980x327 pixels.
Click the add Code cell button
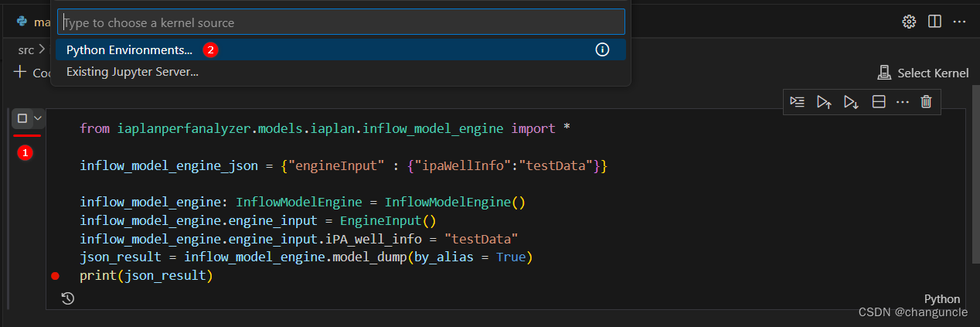click(x=32, y=73)
